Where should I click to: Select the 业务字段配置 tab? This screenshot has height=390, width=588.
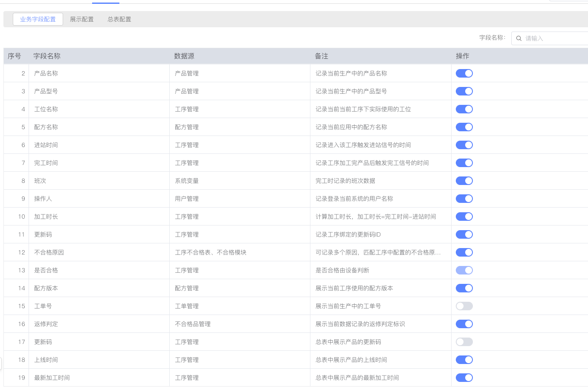click(38, 19)
